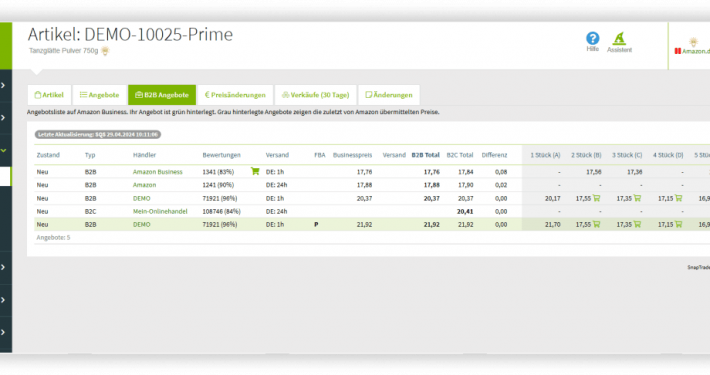This screenshot has width=710, height=375.
Task: Open the Amazon seller link with 1241 ratings
Action: pyautogui.click(x=144, y=185)
